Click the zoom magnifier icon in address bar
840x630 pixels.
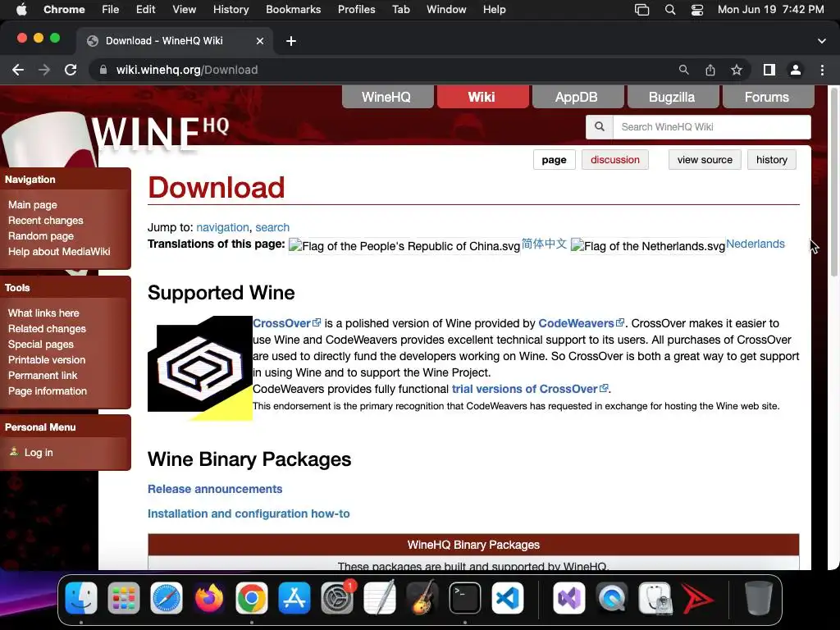(683, 70)
